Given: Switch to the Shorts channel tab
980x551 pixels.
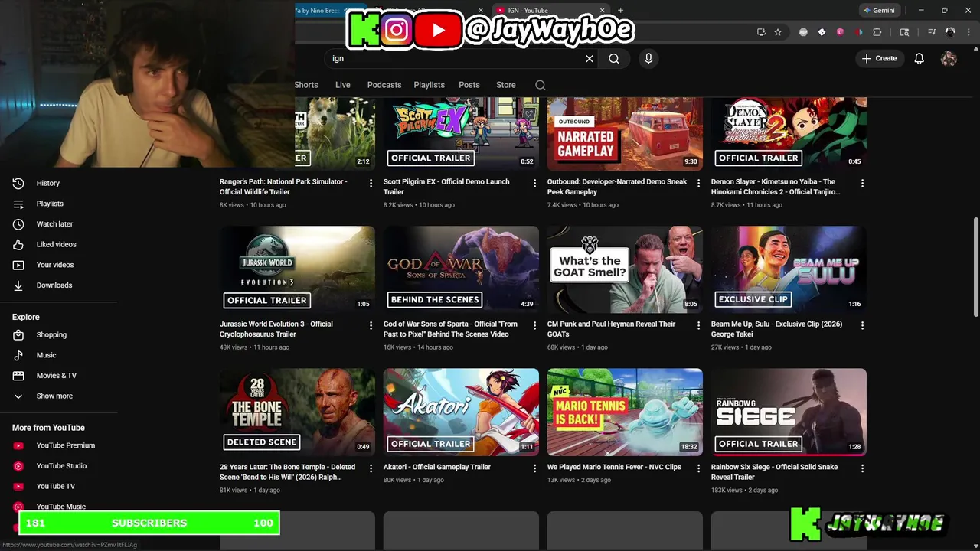Looking at the screenshot, I should (x=306, y=85).
